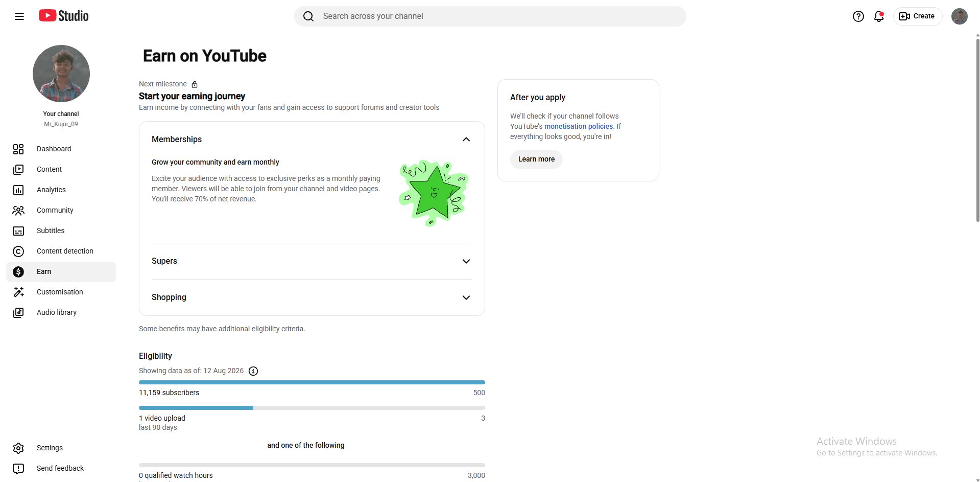The height and width of the screenshot is (482, 980).
Task: Click the Send feedback exclamation icon
Action: tap(18, 468)
